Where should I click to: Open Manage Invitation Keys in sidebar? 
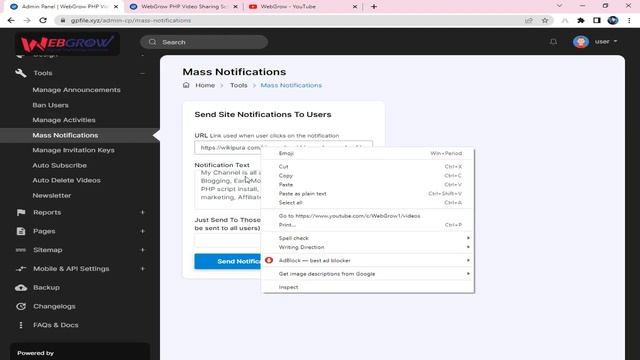pos(73,150)
